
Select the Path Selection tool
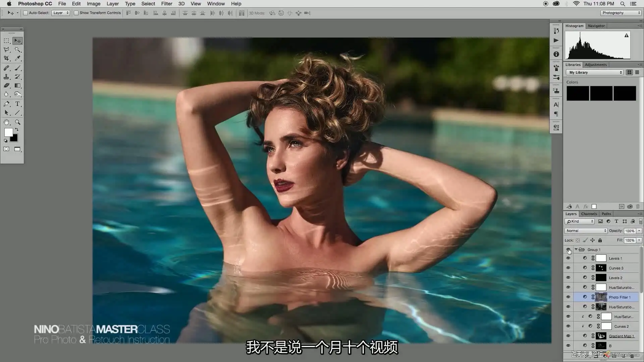coord(6,113)
